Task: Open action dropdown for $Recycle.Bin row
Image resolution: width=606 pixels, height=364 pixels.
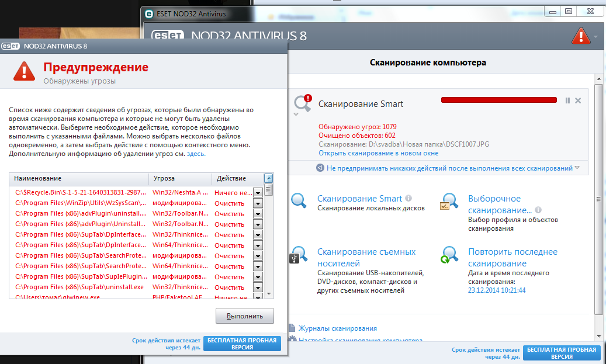Action: point(258,192)
